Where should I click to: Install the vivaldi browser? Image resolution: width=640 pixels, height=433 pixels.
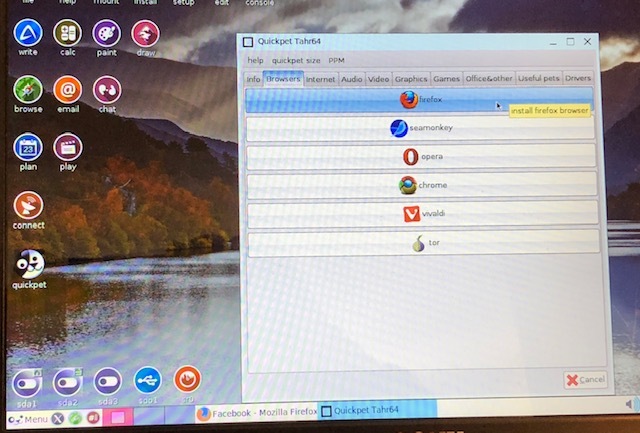click(x=423, y=214)
